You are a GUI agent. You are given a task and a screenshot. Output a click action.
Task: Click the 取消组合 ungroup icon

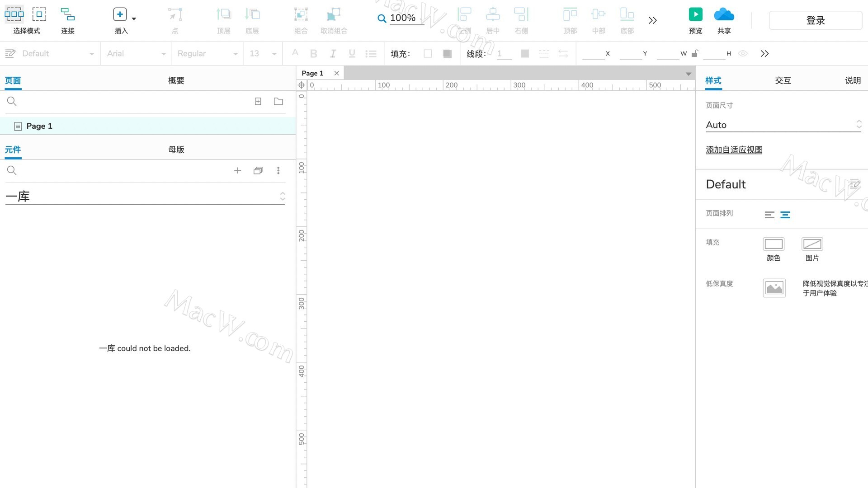[334, 14]
